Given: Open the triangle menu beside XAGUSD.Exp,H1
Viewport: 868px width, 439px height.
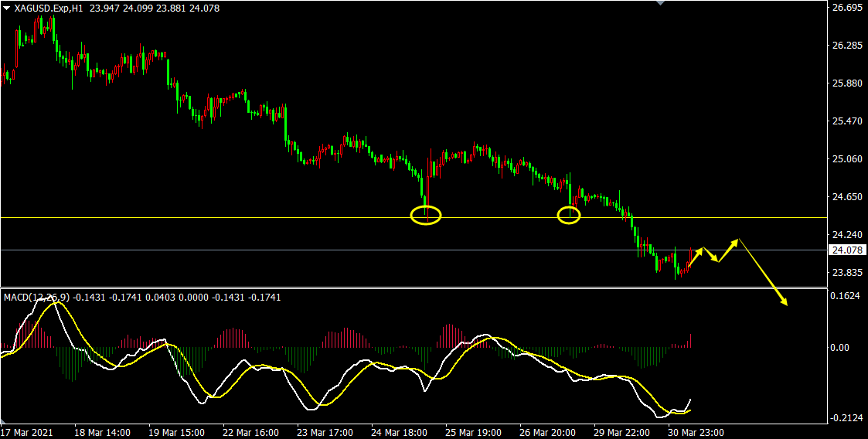Looking at the screenshot, I should 6,8.
